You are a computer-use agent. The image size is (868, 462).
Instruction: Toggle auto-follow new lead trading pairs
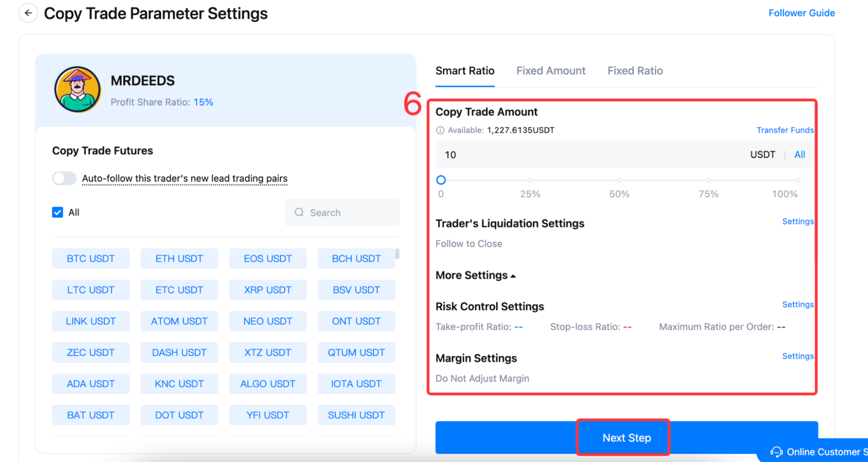tap(64, 178)
